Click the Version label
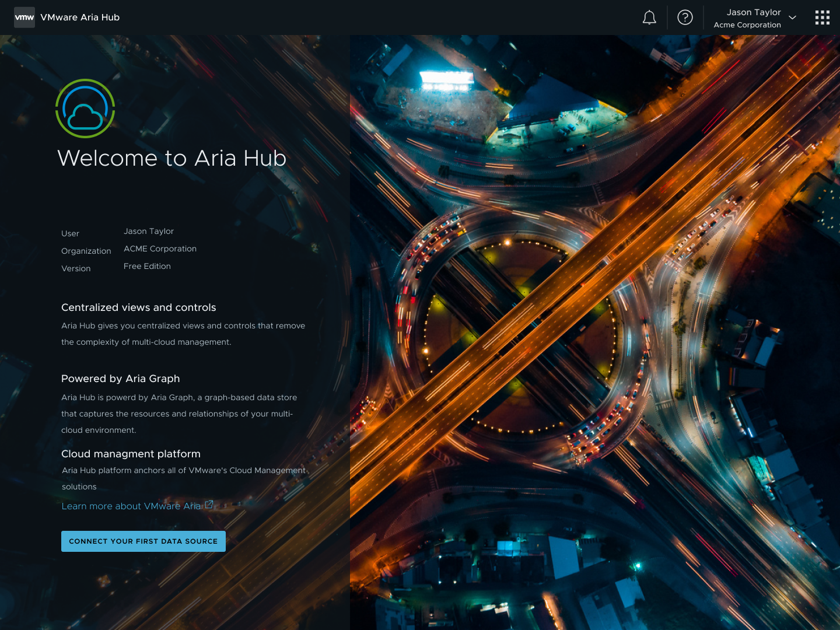The height and width of the screenshot is (630, 840). pyautogui.click(x=76, y=269)
